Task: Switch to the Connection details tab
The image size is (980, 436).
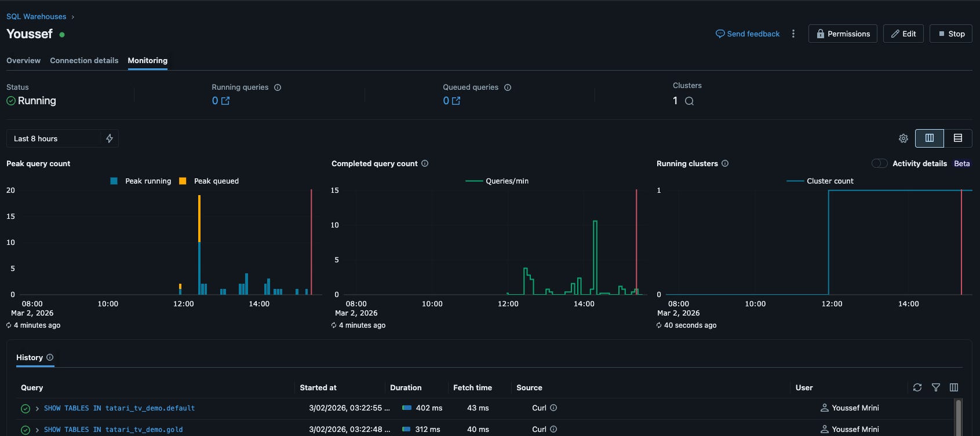Action: (x=84, y=60)
